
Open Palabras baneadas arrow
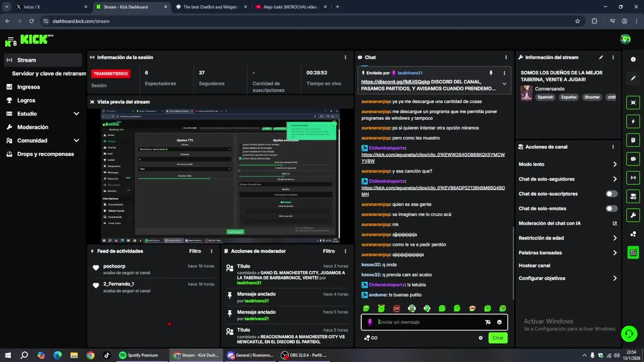click(615, 253)
